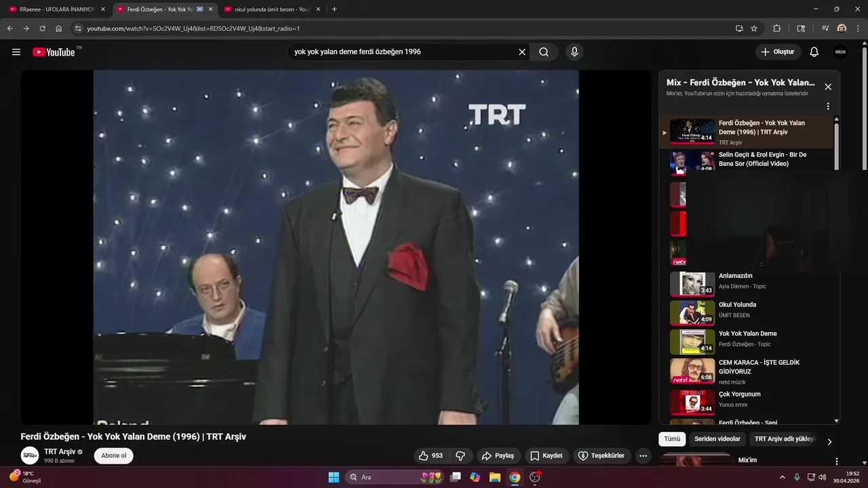Open Chrome media controls icon
This screenshot has width=868, height=488.
825,28
